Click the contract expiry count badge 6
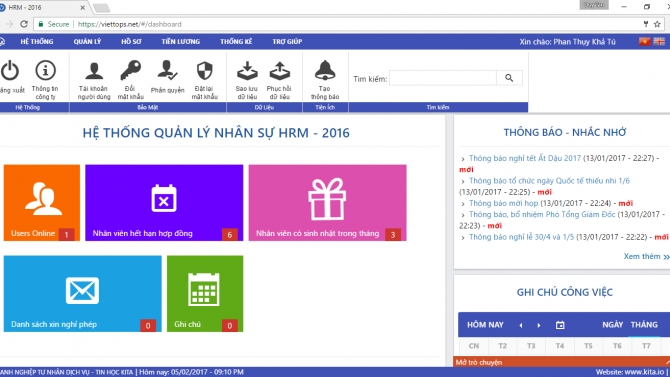 229,234
